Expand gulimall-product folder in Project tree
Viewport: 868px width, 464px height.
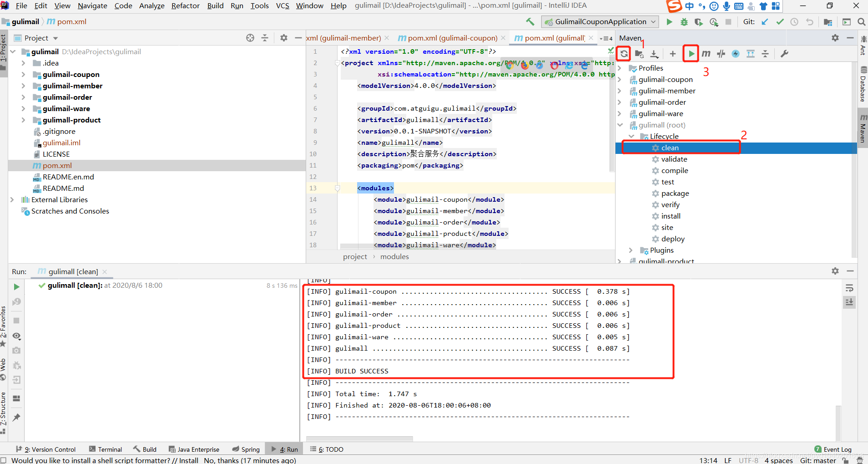(x=23, y=120)
